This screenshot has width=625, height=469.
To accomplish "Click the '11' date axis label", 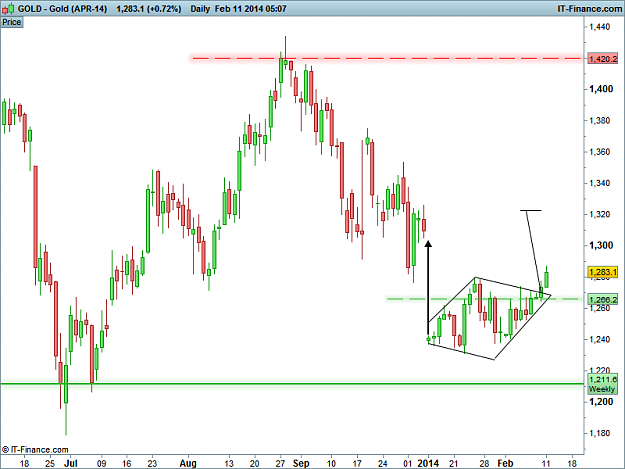I will pyautogui.click(x=546, y=463).
